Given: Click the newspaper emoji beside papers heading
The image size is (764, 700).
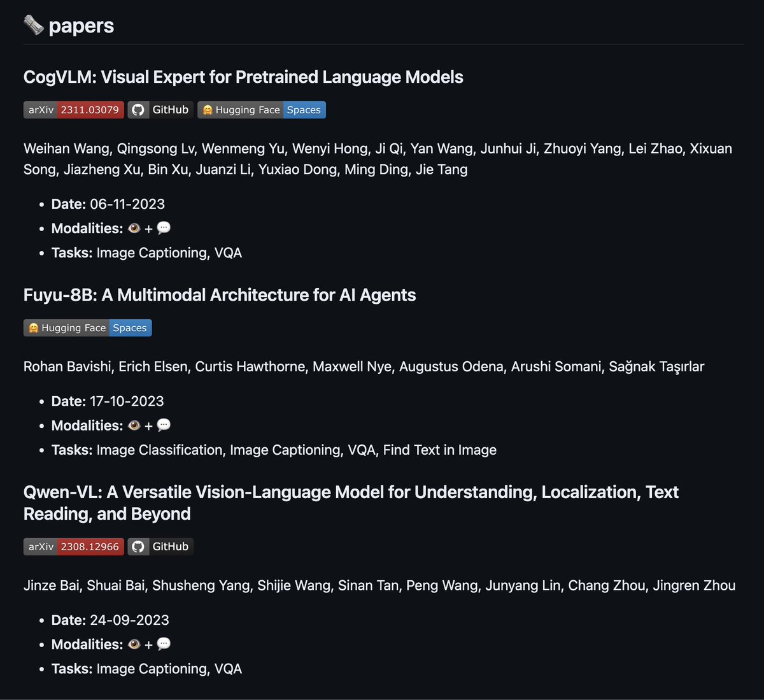Looking at the screenshot, I should pos(34,25).
